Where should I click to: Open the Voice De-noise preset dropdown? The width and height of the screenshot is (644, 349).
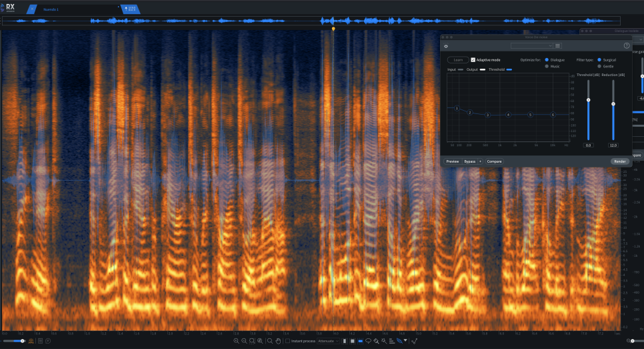click(531, 45)
